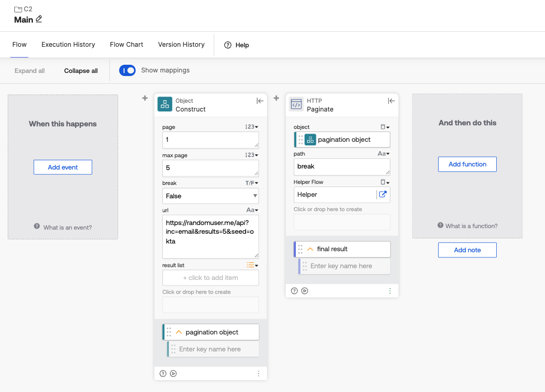
Task: Open the page field type dropdown
Action: pos(251,127)
